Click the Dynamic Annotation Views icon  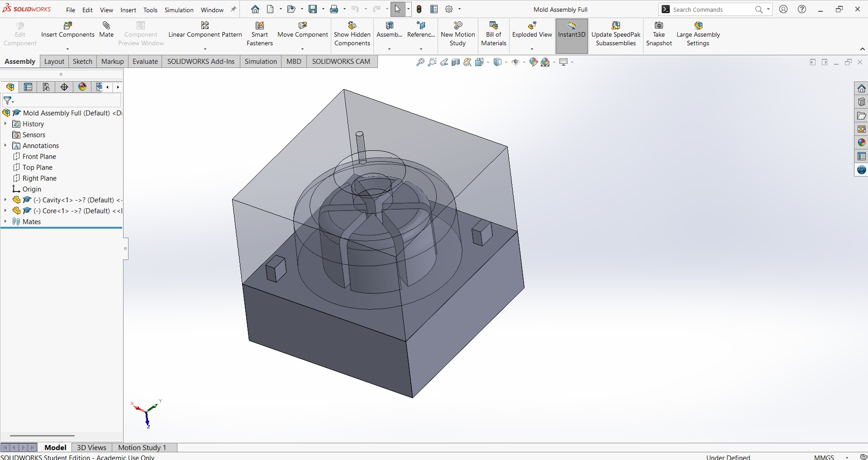point(467,62)
